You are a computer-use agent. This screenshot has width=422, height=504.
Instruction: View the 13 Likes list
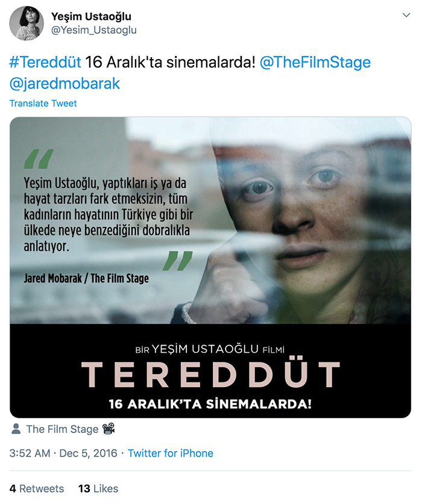[x=98, y=488]
